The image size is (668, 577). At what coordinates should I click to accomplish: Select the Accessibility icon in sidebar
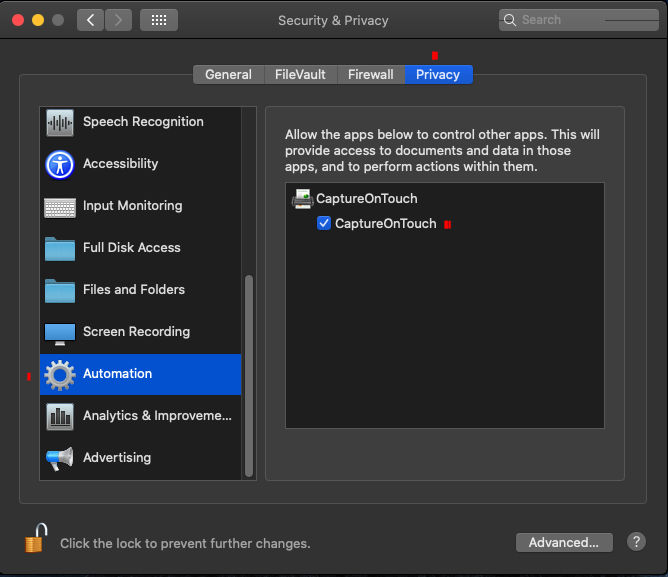pos(60,165)
